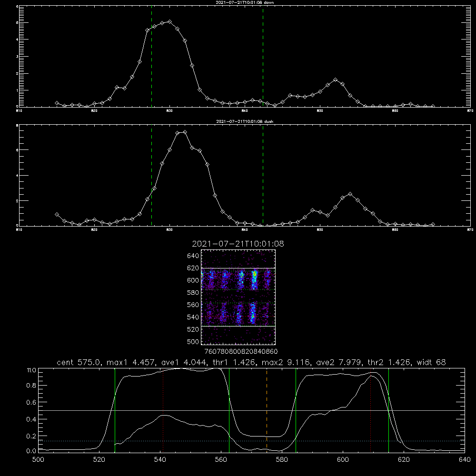Click the red dotted line near 610 in bottom plot
The height and width of the screenshot is (476, 476).
[371, 410]
